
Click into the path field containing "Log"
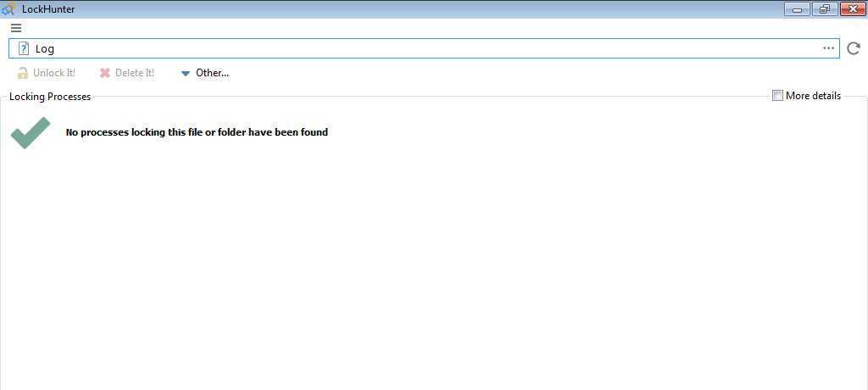424,48
